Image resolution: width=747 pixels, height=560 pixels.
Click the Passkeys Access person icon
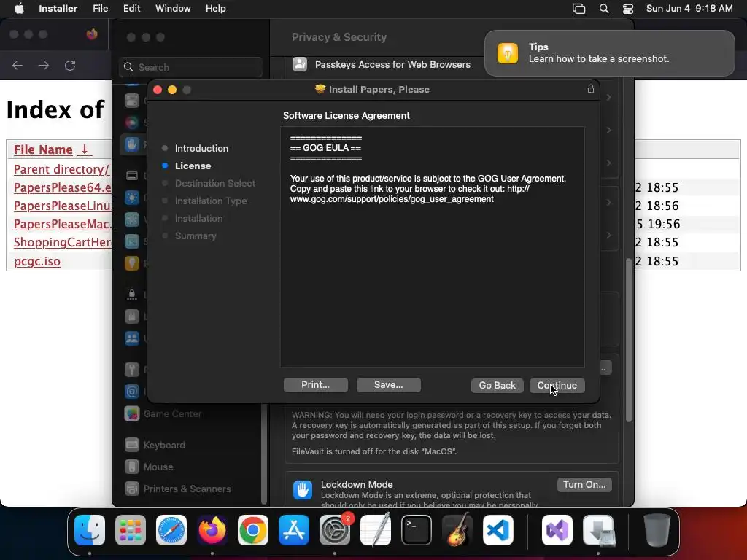(x=300, y=64)
